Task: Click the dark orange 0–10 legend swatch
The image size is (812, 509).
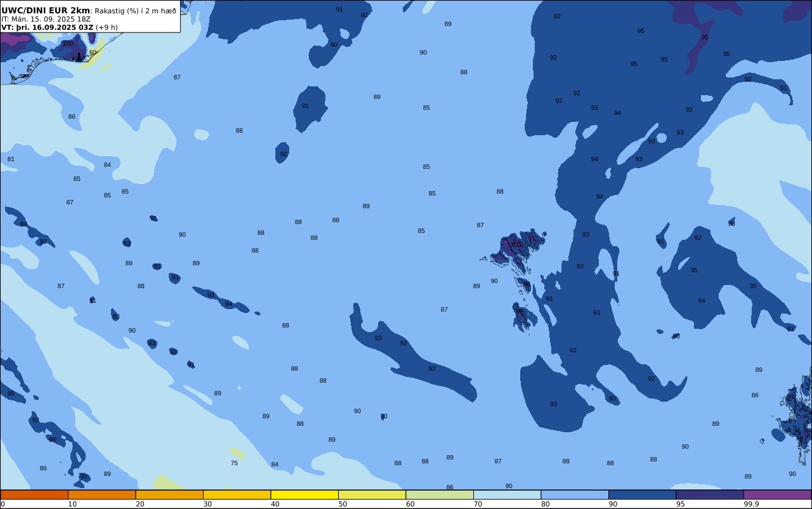Action: (x=34, y=494)
